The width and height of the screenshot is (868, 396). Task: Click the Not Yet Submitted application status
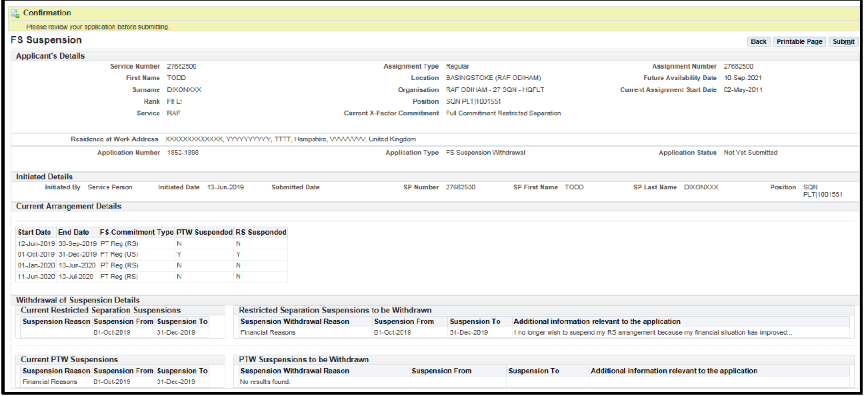tap(751, 153)
